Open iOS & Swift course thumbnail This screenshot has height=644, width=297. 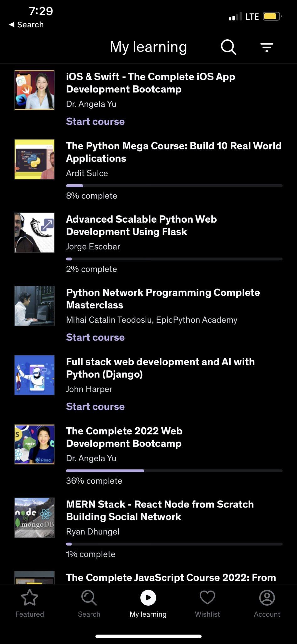click(35, 90)
